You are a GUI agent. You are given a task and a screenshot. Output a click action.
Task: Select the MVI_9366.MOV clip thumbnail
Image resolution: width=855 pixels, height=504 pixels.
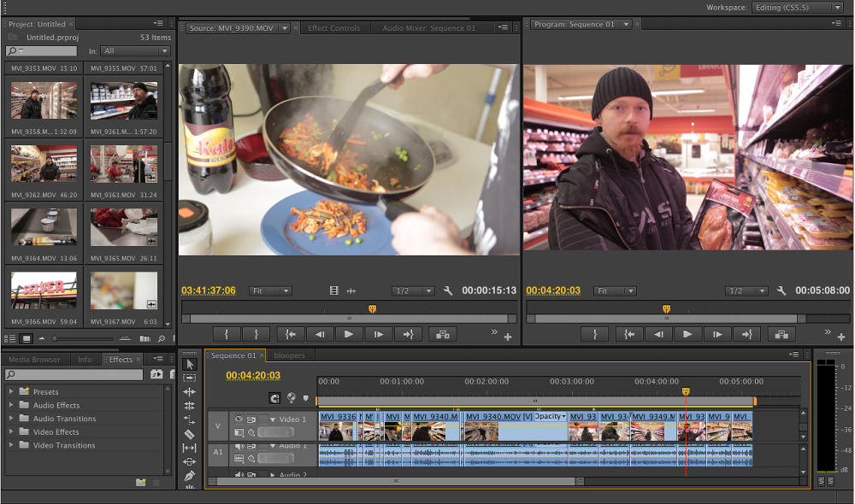pyautogui.click(x=44, y=291)
